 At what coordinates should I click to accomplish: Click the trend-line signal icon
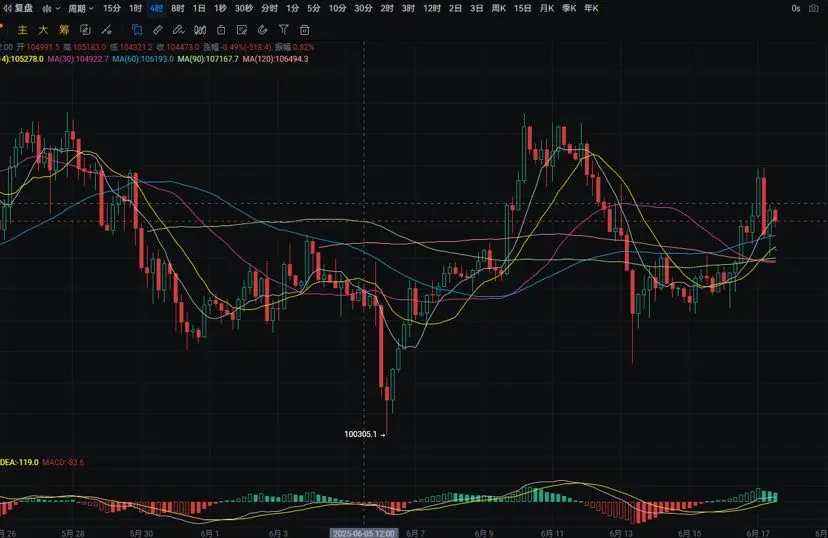pos(106,30)
